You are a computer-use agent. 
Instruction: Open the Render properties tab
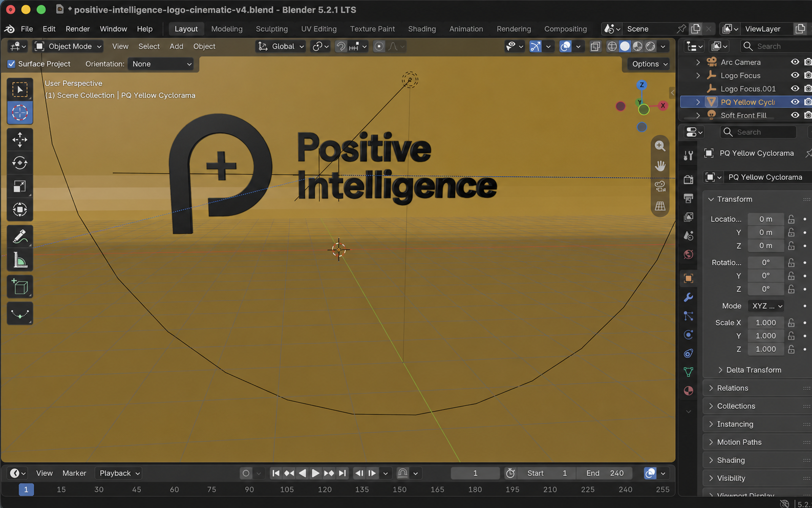[689, 179]
